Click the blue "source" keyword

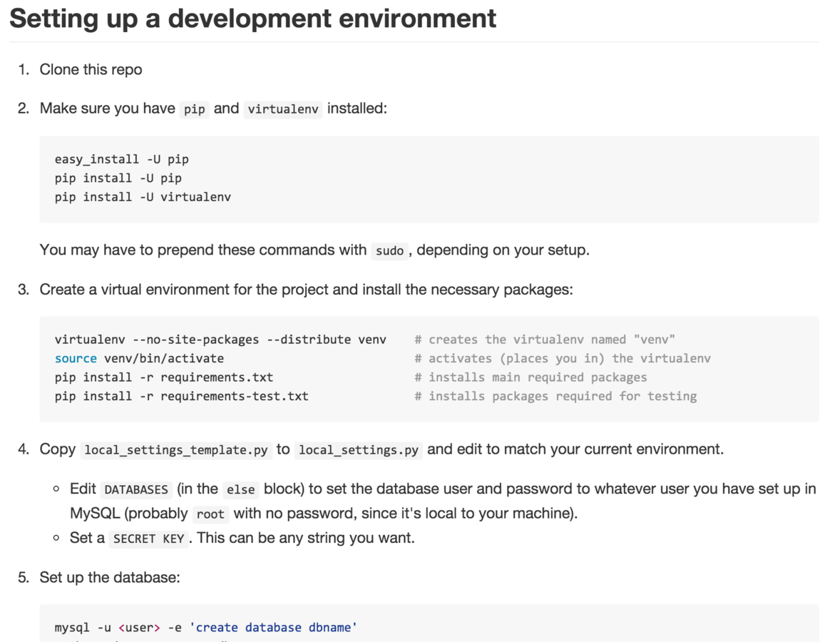76,358
